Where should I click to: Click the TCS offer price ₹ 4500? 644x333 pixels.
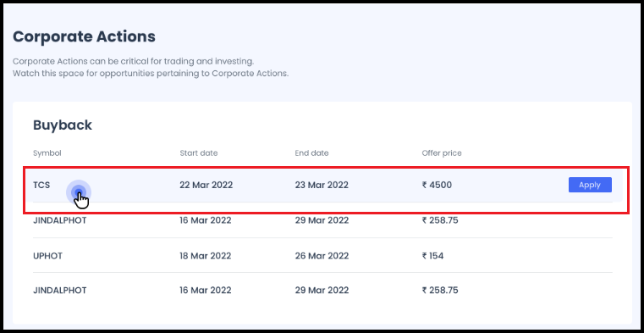coord(437,185)
